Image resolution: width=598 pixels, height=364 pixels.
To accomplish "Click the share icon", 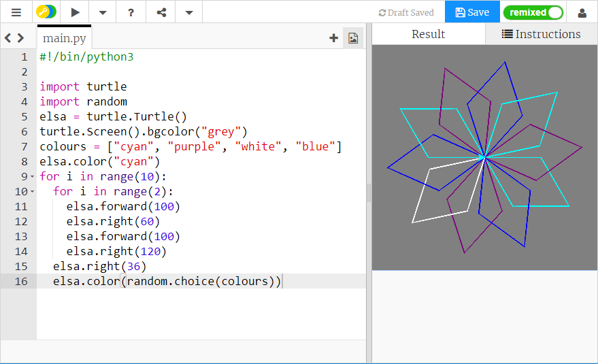I will click(x=161, y=12).
